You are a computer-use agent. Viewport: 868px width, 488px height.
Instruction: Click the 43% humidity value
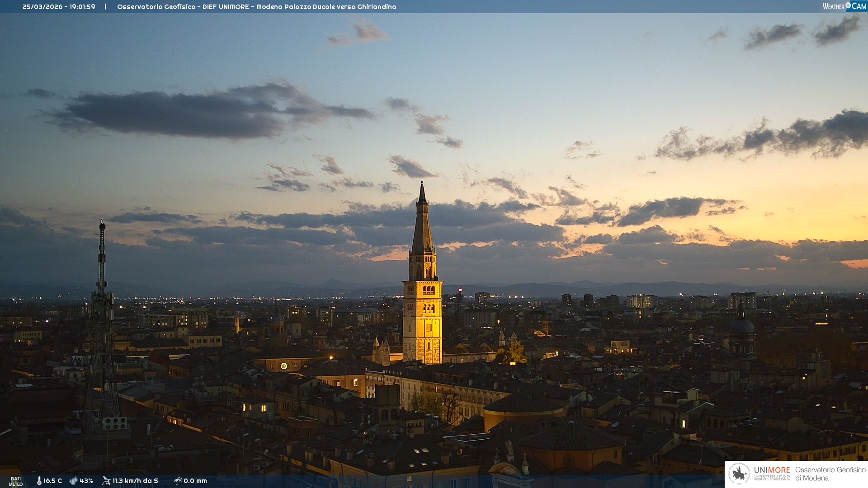pyautogui.click(x=86, y=481)
